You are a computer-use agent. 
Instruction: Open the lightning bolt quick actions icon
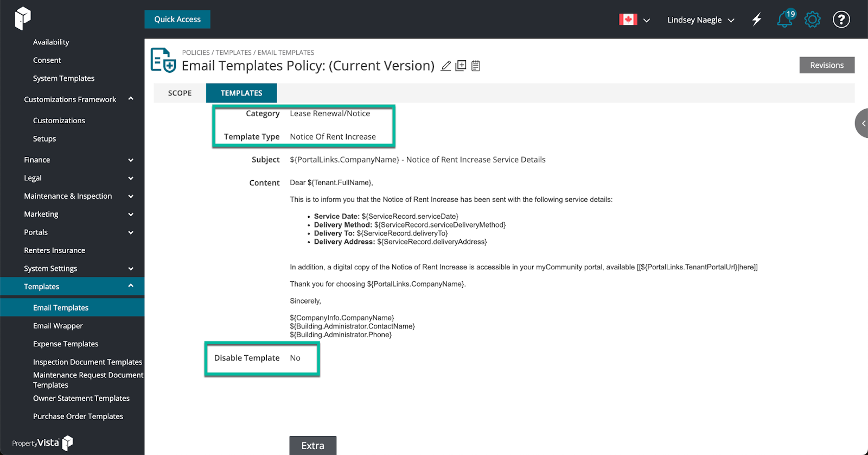(x=757, y=20)
